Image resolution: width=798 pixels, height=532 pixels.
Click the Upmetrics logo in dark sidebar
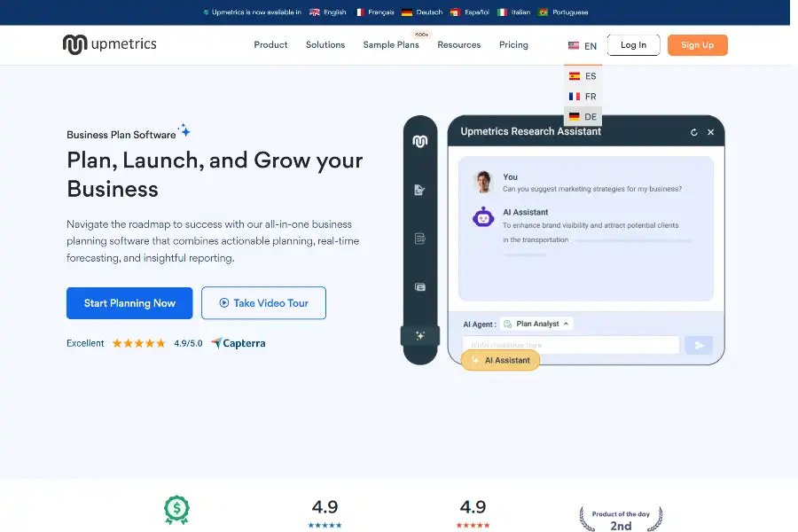click(x=420, y=141)
